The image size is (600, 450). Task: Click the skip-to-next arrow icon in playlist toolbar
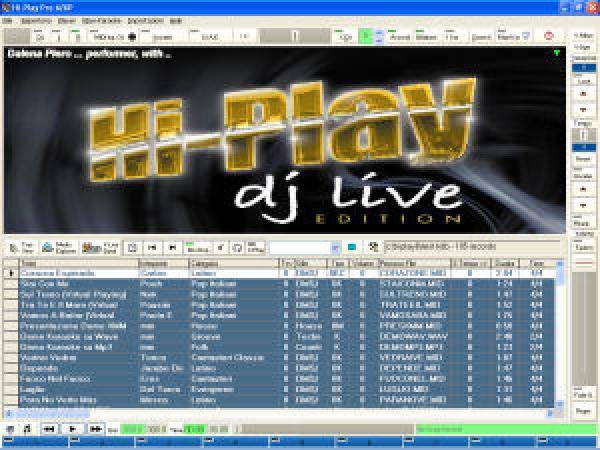pos(173,248)
